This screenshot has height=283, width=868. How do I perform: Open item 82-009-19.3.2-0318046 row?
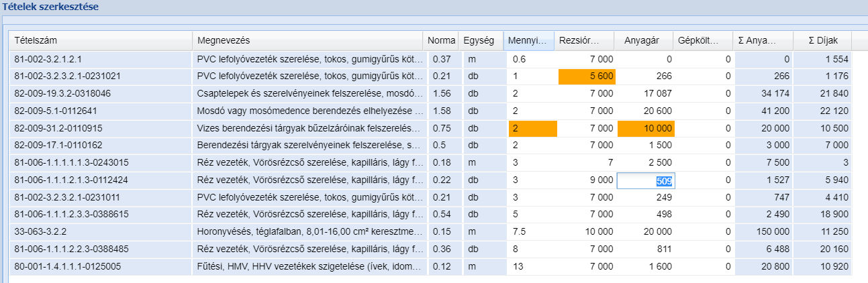click(x=430, y=94)
